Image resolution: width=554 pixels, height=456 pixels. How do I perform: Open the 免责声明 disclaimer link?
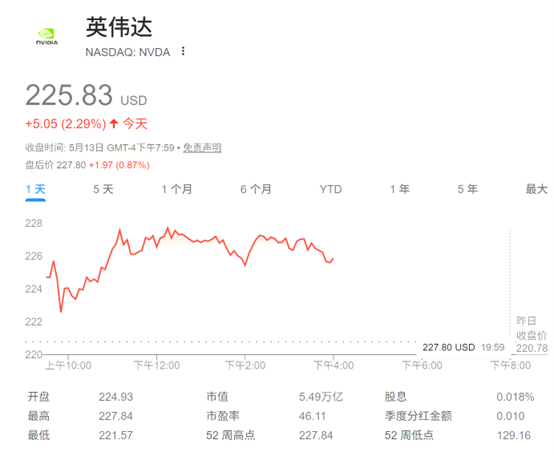point(202,148)
